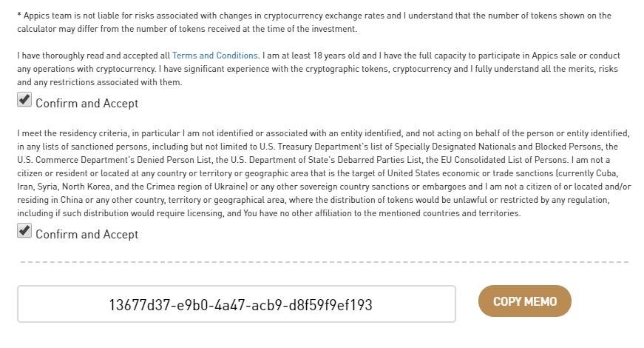This screenshot has width=644, height=348.
Task: Click the dashed separator above the memo field
Action: tap(323, 262)
